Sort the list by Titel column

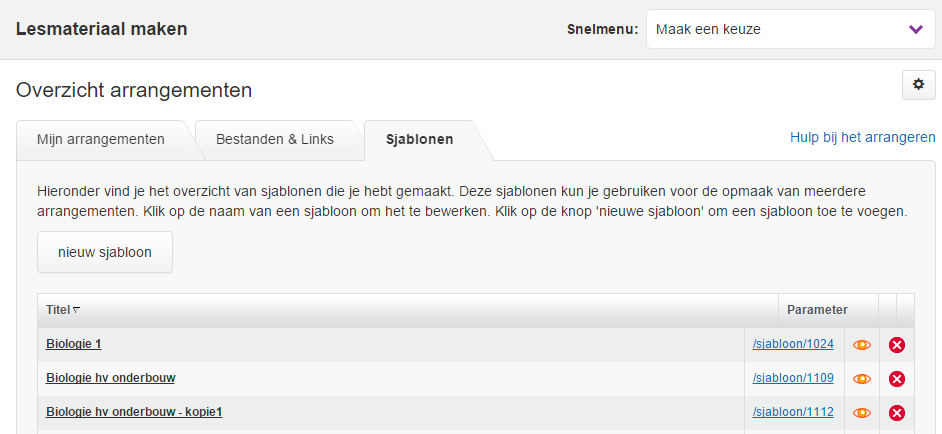[x=62, y=310]
